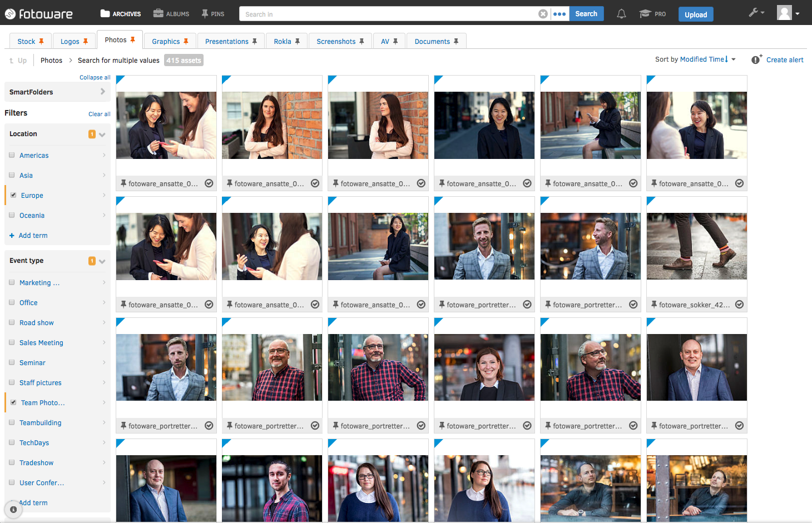The image size is (812, 523).
Task: Open advanced search with the ellipsis icon
Action: 559,13
